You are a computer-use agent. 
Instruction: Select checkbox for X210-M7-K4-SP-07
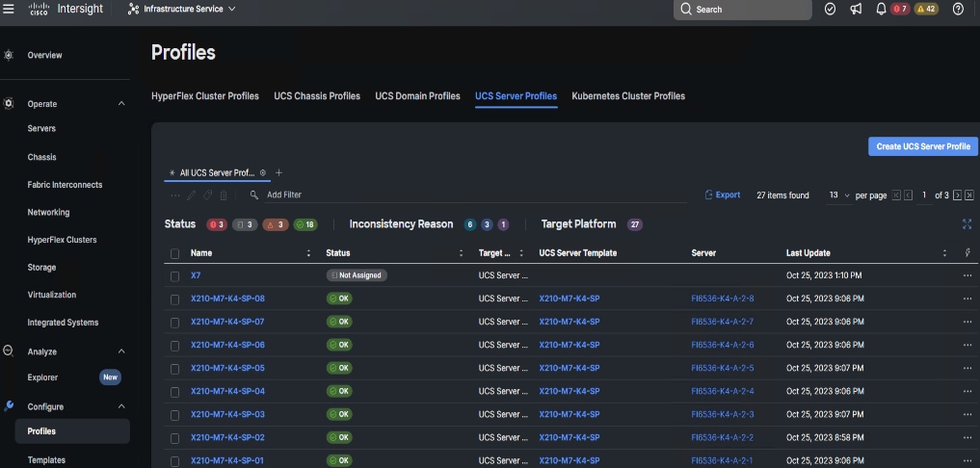[x=175, y=323]
